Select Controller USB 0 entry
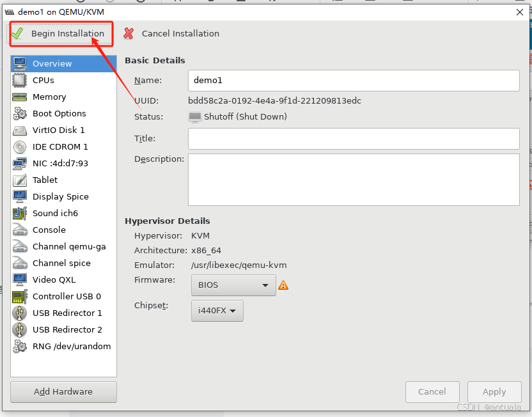 (63, 296)
